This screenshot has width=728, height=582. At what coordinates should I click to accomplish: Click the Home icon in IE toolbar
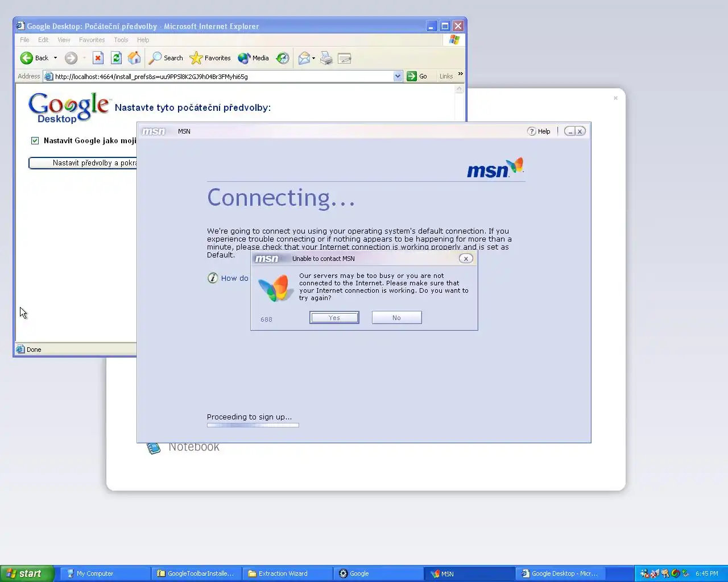pyautogui.click(x=134, y=58)
